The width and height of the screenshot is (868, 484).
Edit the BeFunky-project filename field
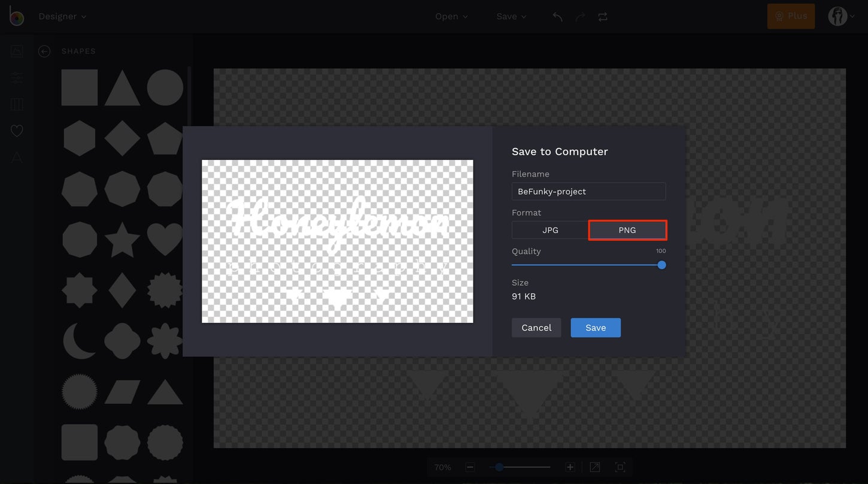click(x=588, y=191)
